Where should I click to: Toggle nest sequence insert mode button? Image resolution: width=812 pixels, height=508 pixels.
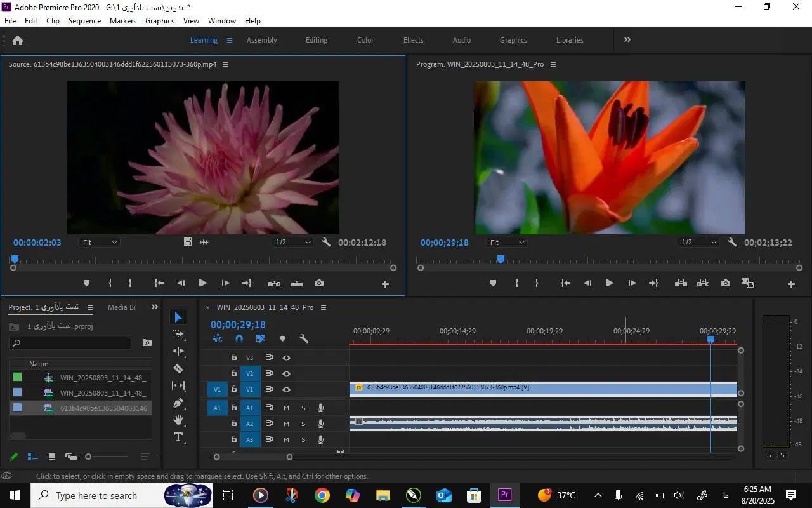(218, 339)
